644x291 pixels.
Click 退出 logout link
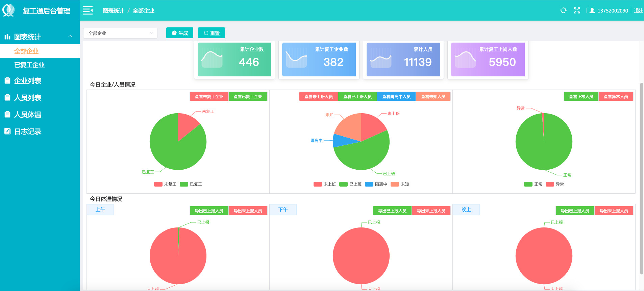pyautogui.click(x=639, y=10)
